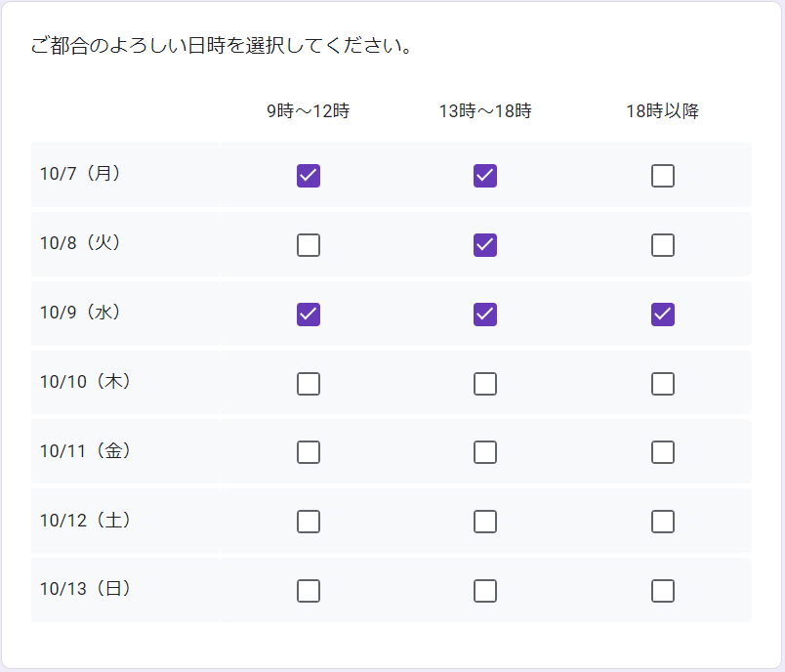The image size is (785, 672).
Task: Check 10/8（火） 18時以降 checkbox
Action: tap(663, 245)
